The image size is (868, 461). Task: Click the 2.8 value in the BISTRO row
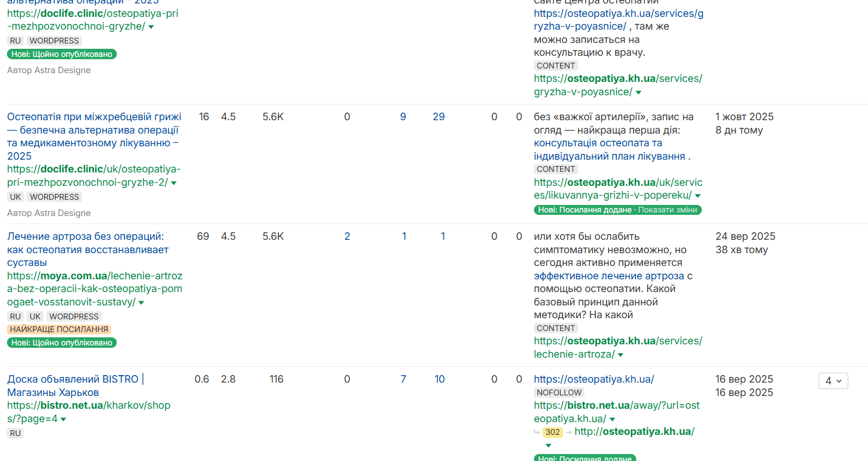pyautogui.click(x=228, y=379)
